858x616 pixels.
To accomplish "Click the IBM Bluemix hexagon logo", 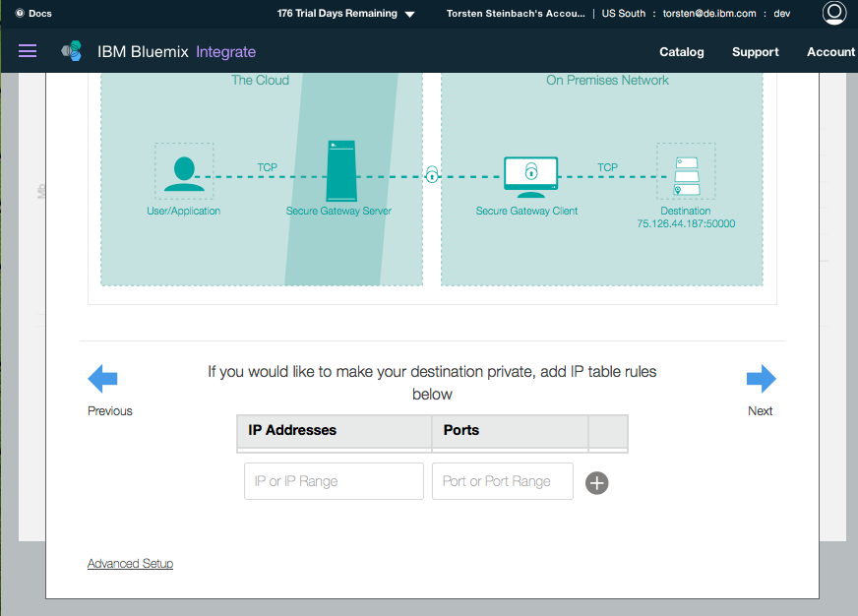I will click(x=72, y=51).
